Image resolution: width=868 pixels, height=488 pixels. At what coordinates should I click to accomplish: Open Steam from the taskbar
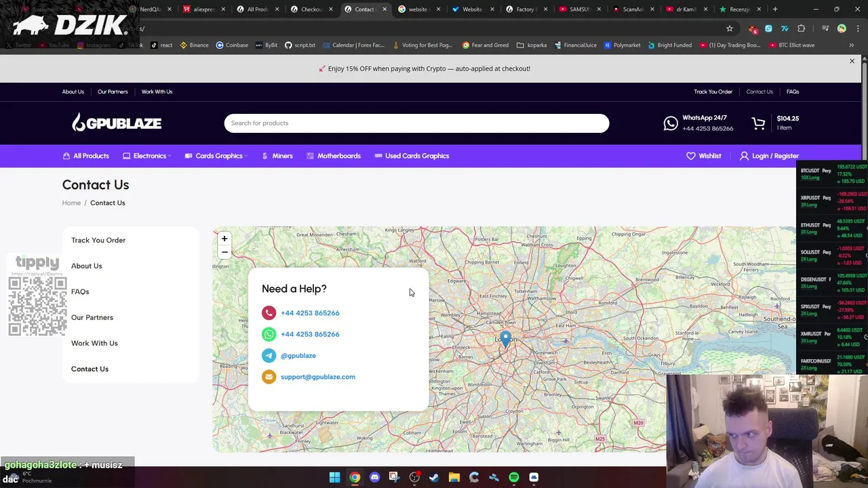434,477
